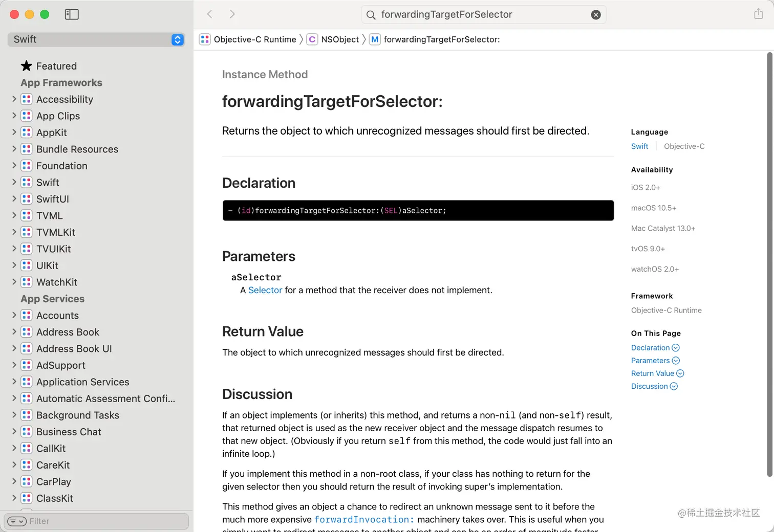The image size is (774, 532).
Task: Select TVMLKit in sidebar
Action: click(x=55, y=232)
